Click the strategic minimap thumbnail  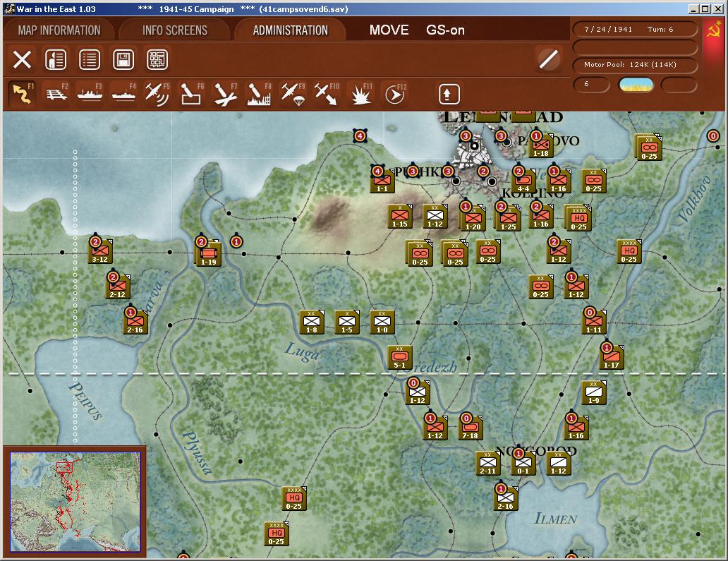tap(75, 502)
